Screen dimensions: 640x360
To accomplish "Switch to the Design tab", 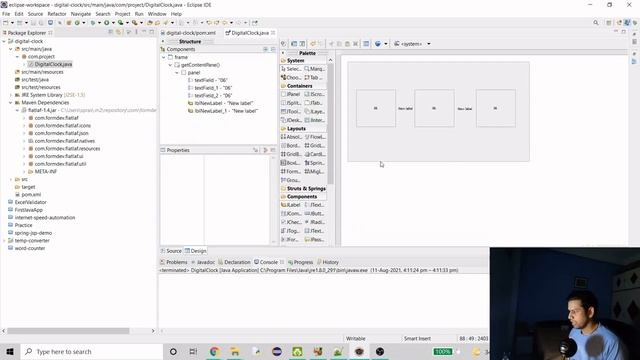I will (196, 251).
